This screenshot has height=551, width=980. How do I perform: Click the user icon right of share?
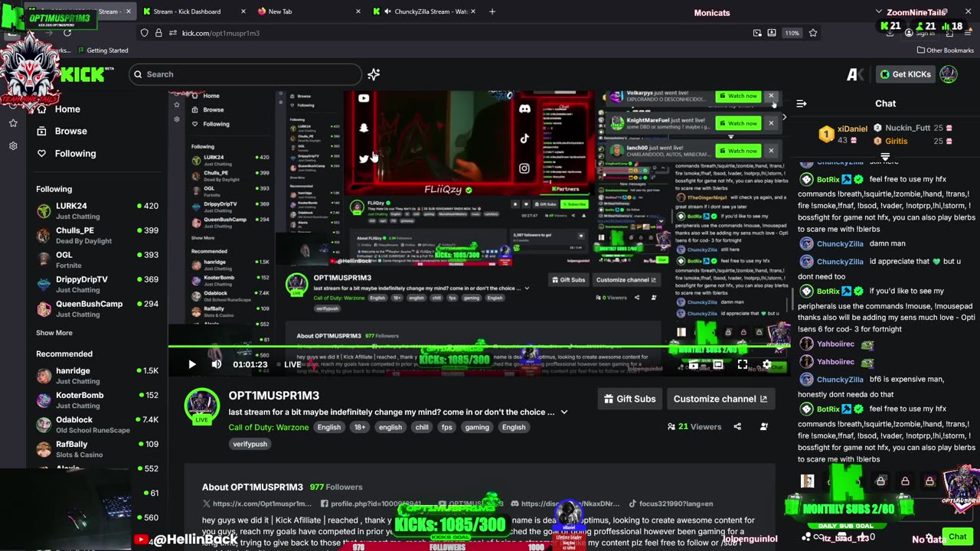click(763, 427)
